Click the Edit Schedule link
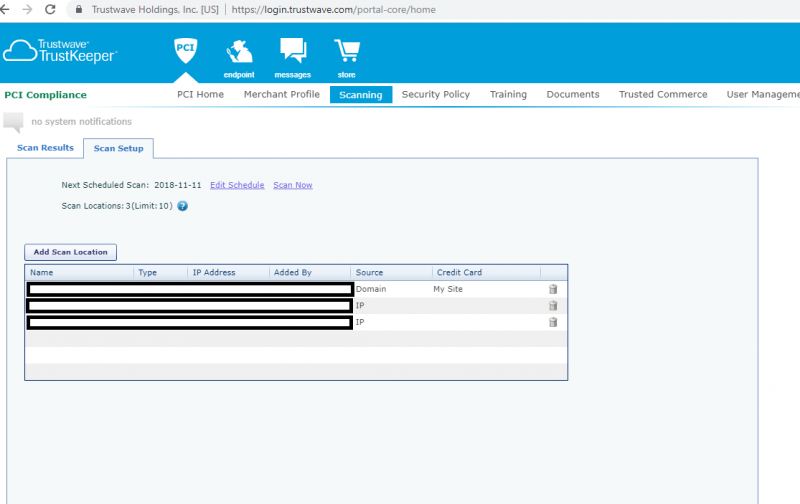The height and width of the screenshot is (504, 800). click(237, 185)
